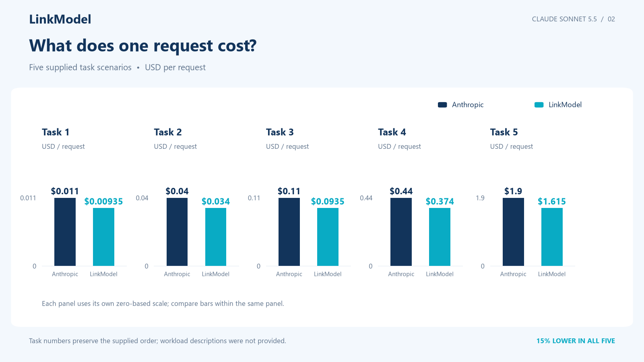This screenshot has height=362, width=644.
Task: Click the 'CLAUDE SONNET 5.5 / 02' page label
Action: [x=574, y=19]
